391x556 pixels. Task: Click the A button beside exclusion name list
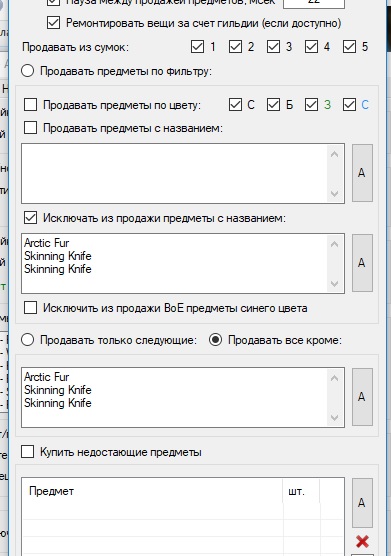[362, 263]
